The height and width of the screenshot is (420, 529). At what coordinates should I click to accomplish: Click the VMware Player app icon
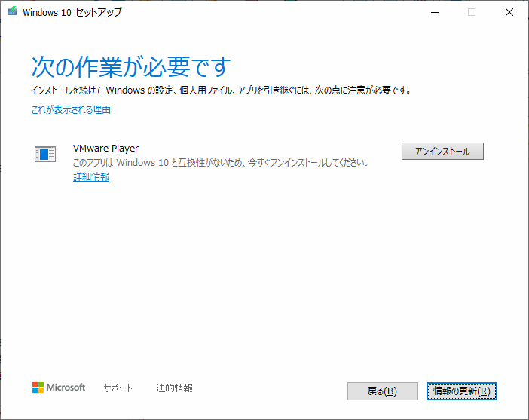45,155
